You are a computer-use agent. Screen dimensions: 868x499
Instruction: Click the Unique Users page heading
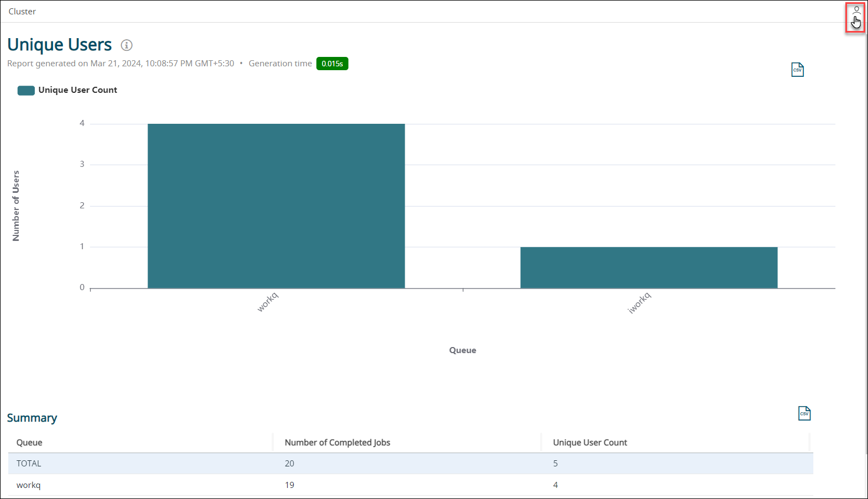60,45
